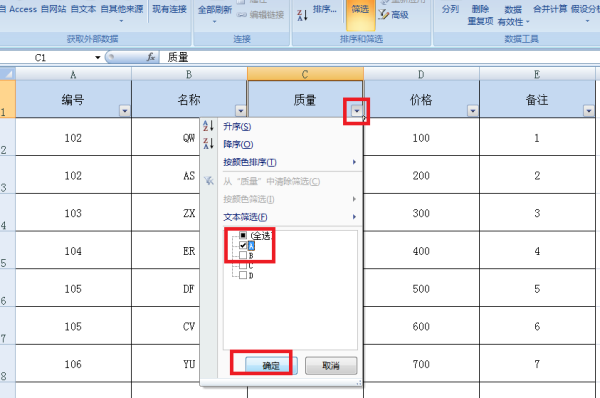Select row 8 header
Viewport: 600px width, 398px height.
click(x=7, y=363)
